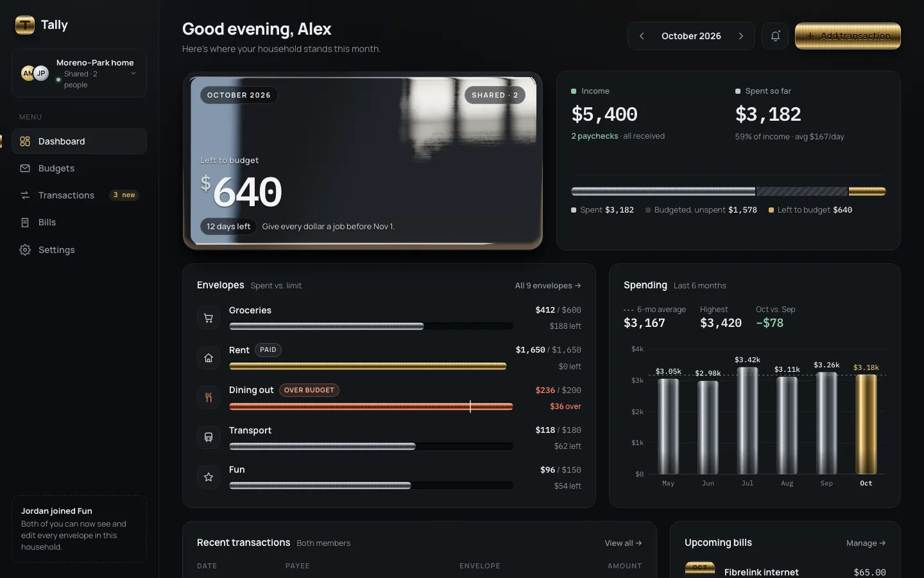Image resolution: width=924 pixels, height=578 pixels.
Task: Click the Dashboard grid icon in the sidebar
Action: [x=25, y=141]
